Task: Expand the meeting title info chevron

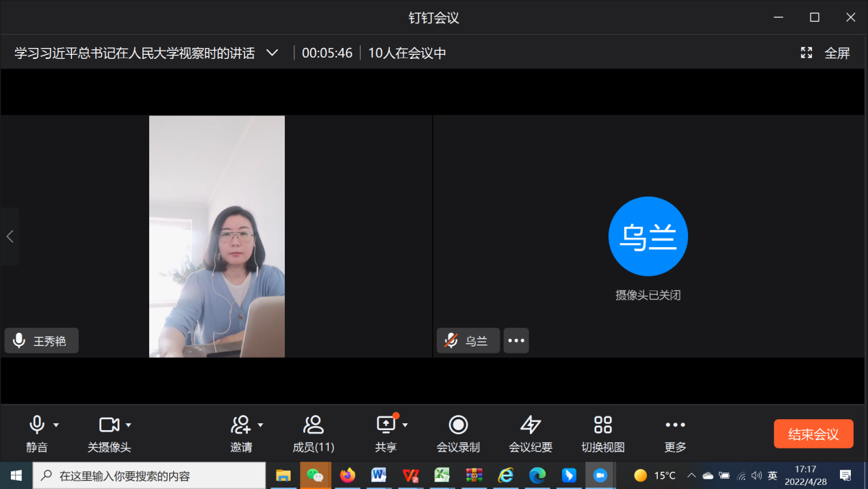Action: [272, 53]
